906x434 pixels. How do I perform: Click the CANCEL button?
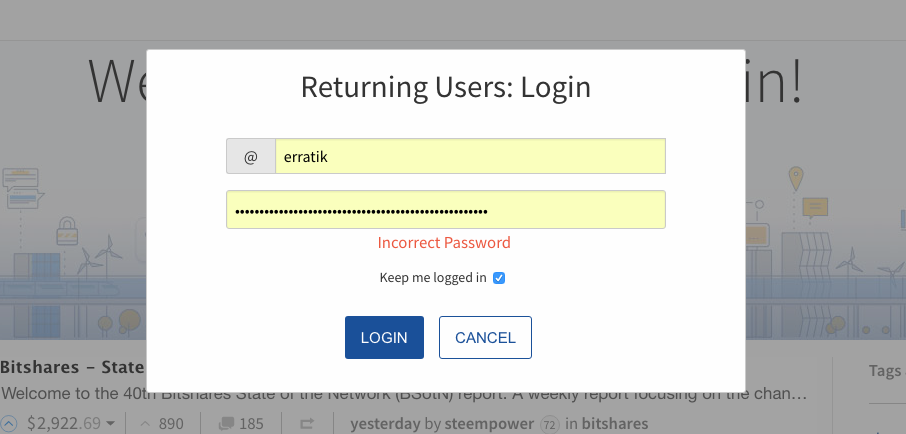485,338
